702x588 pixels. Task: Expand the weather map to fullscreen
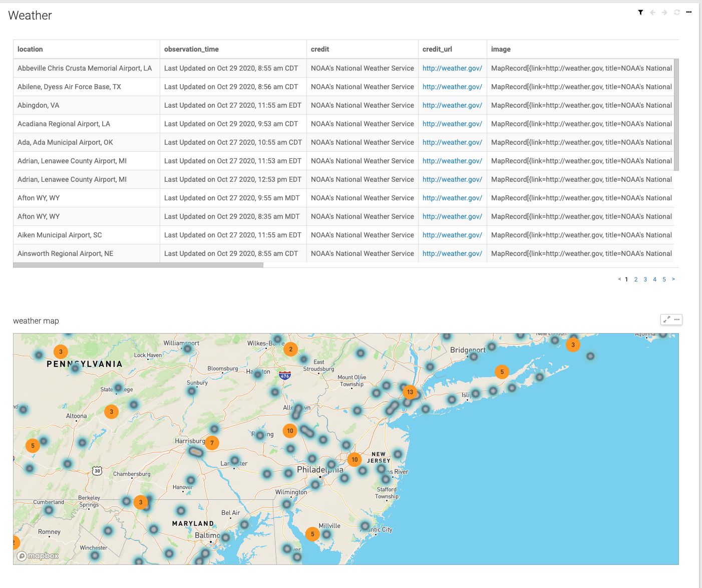point(666,319)
